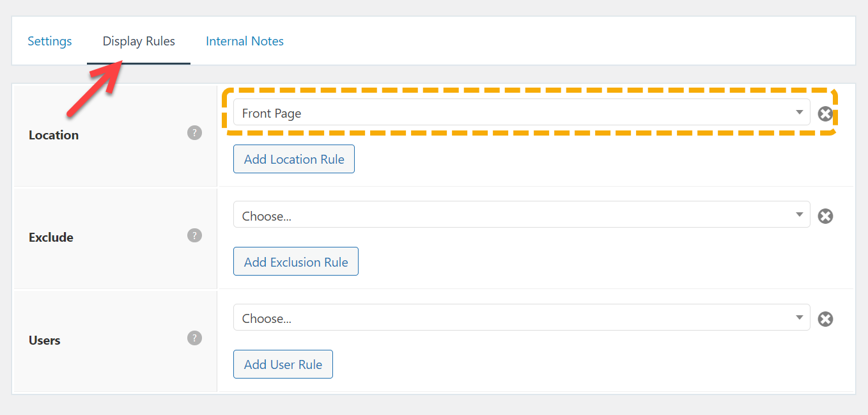
Task: Click Add Location Rule button
Action: (294, 159)
